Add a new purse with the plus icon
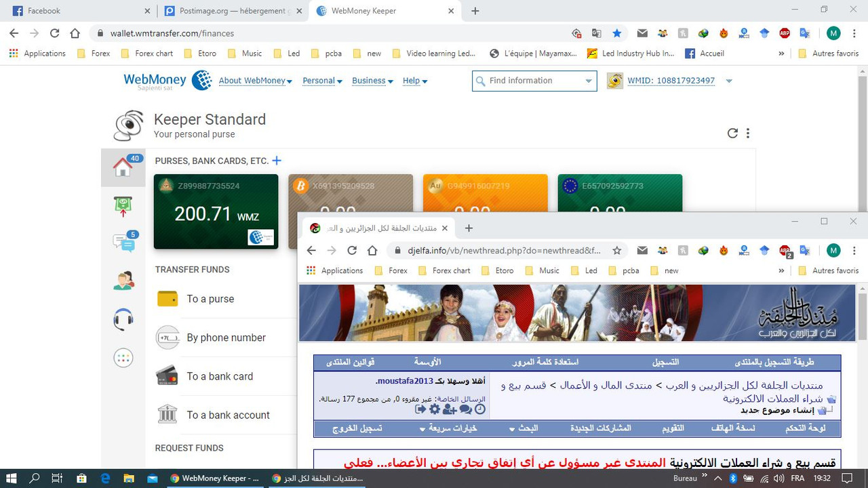 [x=277, y=161]
